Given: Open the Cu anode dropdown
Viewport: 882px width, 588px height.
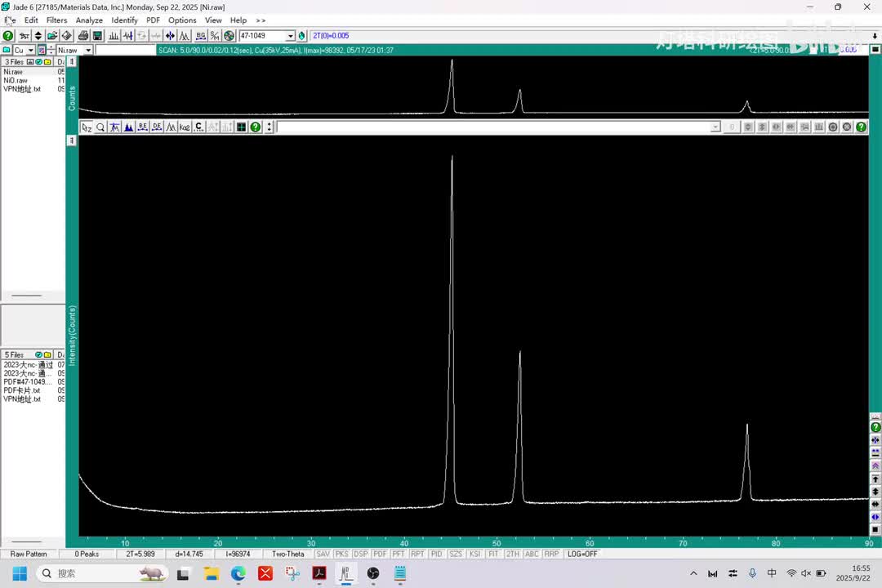Looking at the screenshot, I should tap(31, 50).
